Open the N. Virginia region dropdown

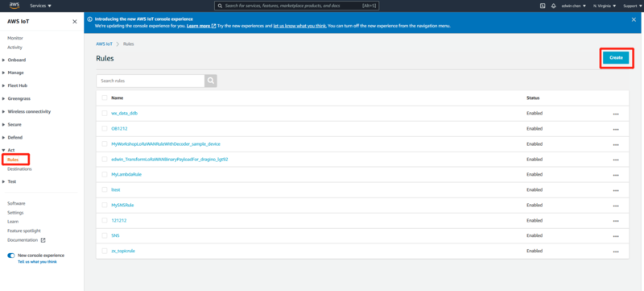tap(605, 6)
